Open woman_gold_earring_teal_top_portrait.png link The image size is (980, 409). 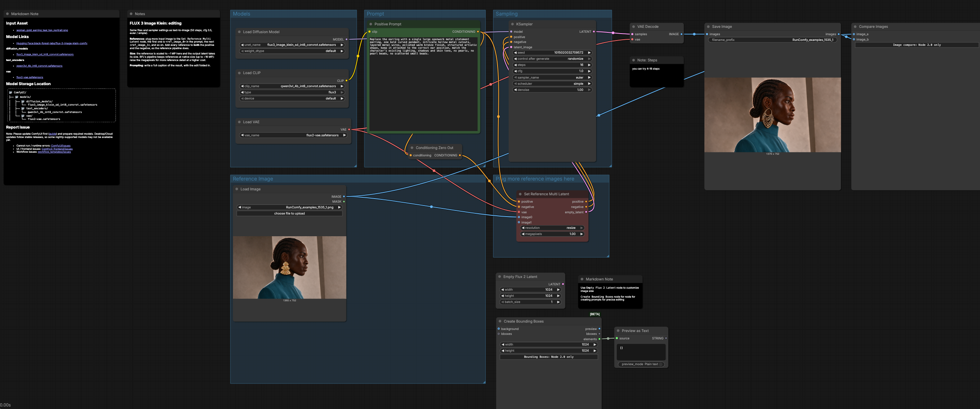pos(42,30)
